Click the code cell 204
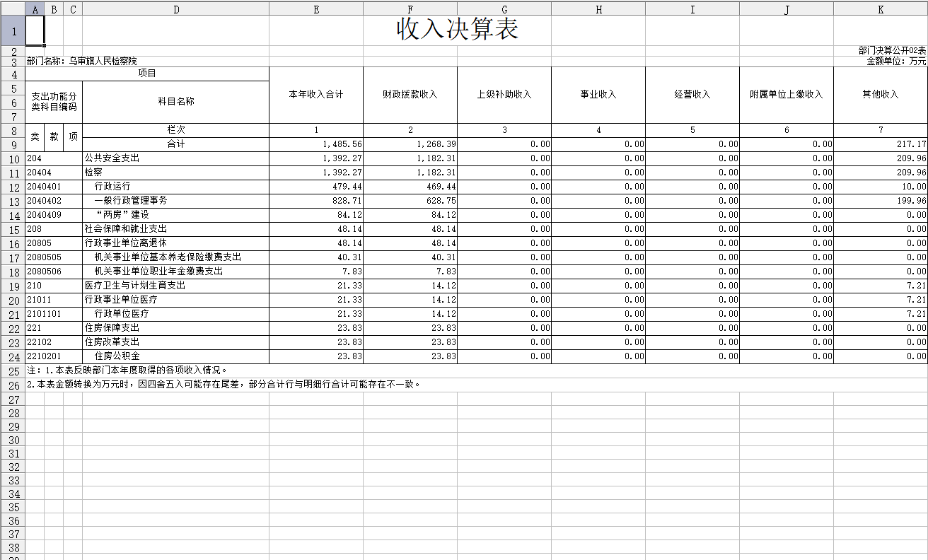Screen dimensions: 928x560 (x=54, y=158)
